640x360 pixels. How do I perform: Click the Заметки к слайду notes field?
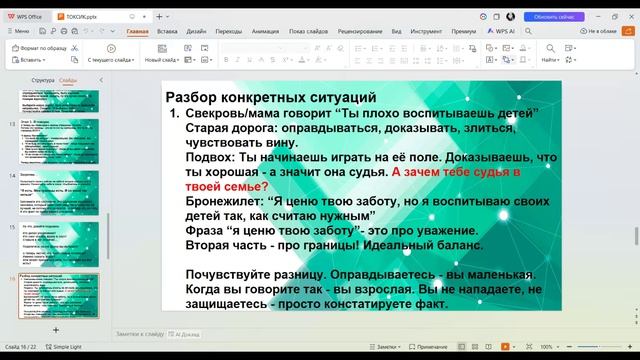pyautogui.click(x=140, y=334)
